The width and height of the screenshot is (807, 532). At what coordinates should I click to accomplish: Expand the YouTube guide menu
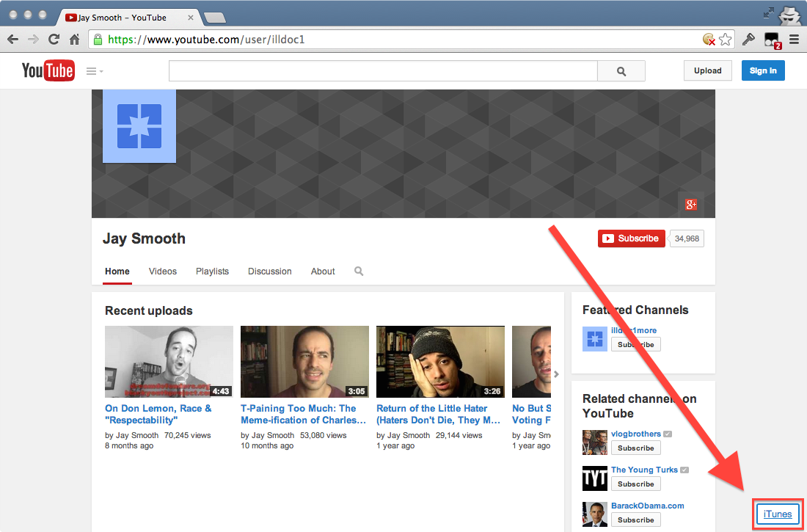tap(95, 71)
